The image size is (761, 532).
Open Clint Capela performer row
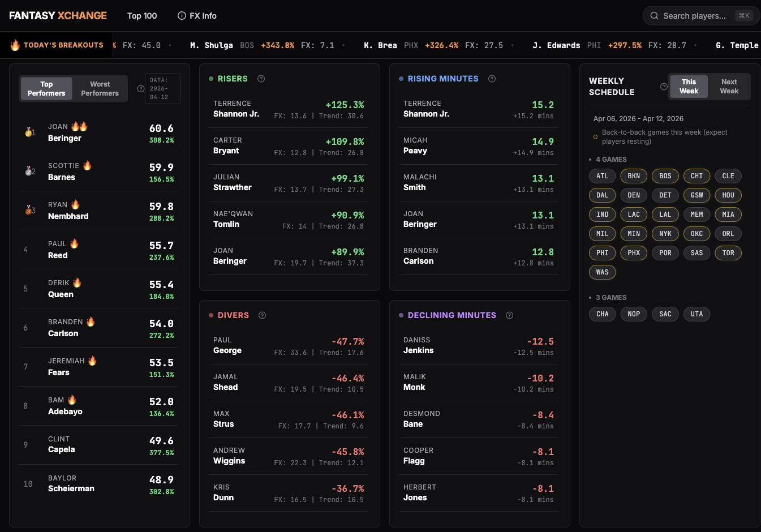click(98, 445)
